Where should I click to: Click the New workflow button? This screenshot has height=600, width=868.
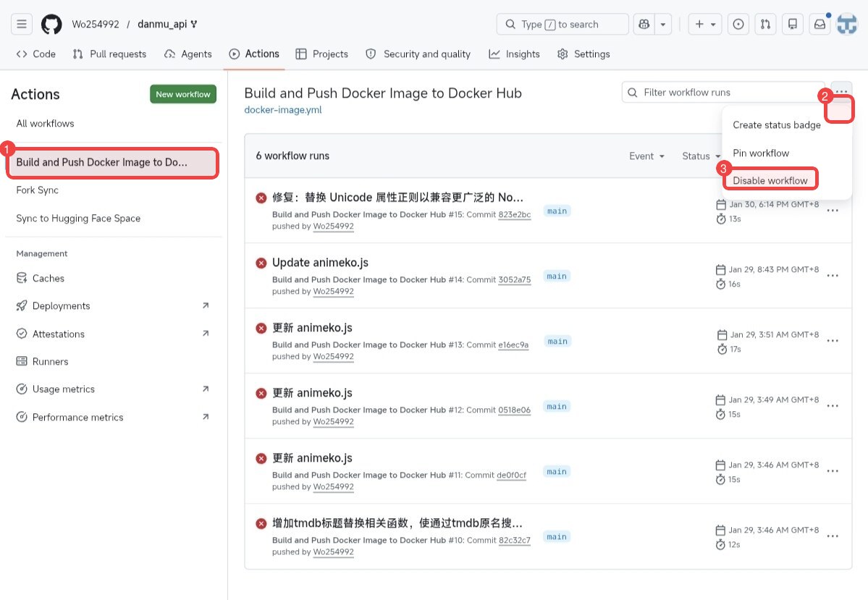pos(182,94)
